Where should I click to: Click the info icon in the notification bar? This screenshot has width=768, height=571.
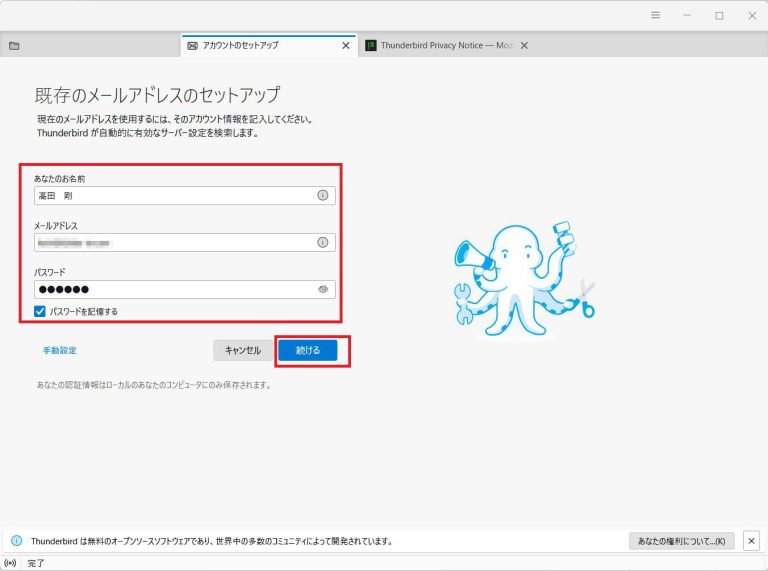coord(16,541)
